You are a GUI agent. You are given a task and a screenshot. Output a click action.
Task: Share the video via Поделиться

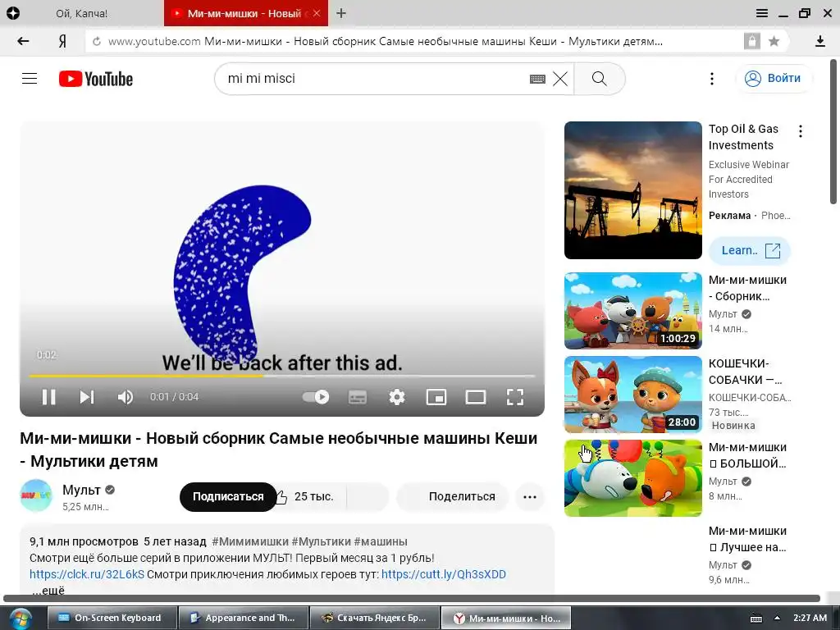click(452, 496)
